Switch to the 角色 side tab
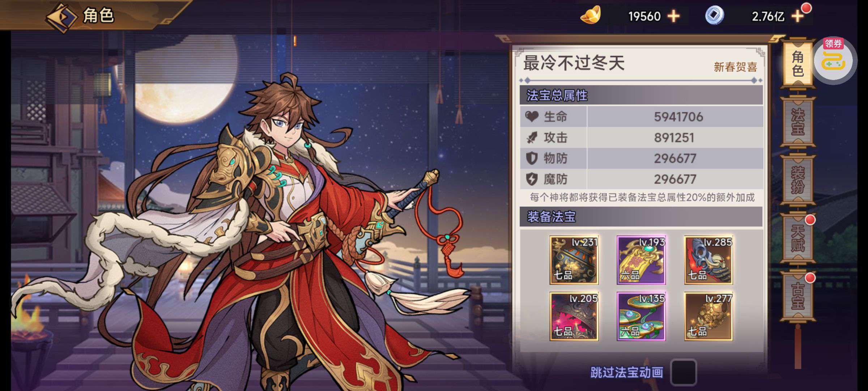868x391 pixels. tap(798, 64)
